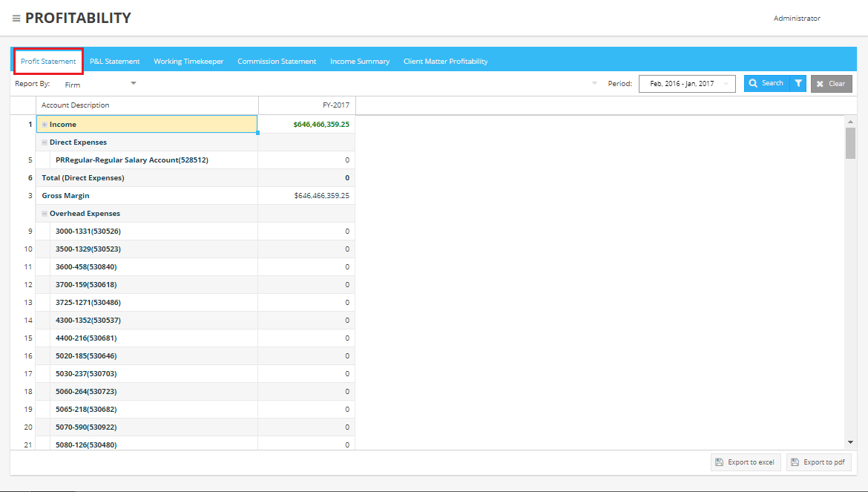Viewport: 868px width, 492px height.
Task: Switch to P&L Statement tab
Action: (x=115, y=62)
